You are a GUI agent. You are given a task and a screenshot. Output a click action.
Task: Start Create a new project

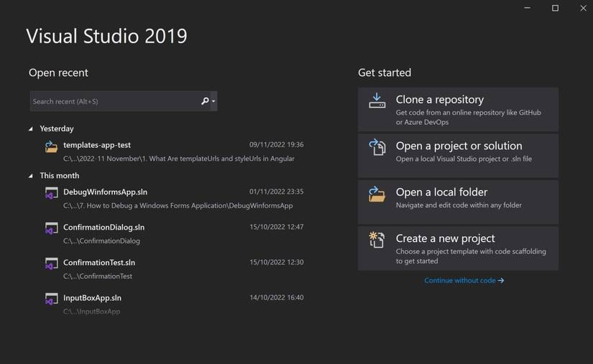[x=458, y=248]
